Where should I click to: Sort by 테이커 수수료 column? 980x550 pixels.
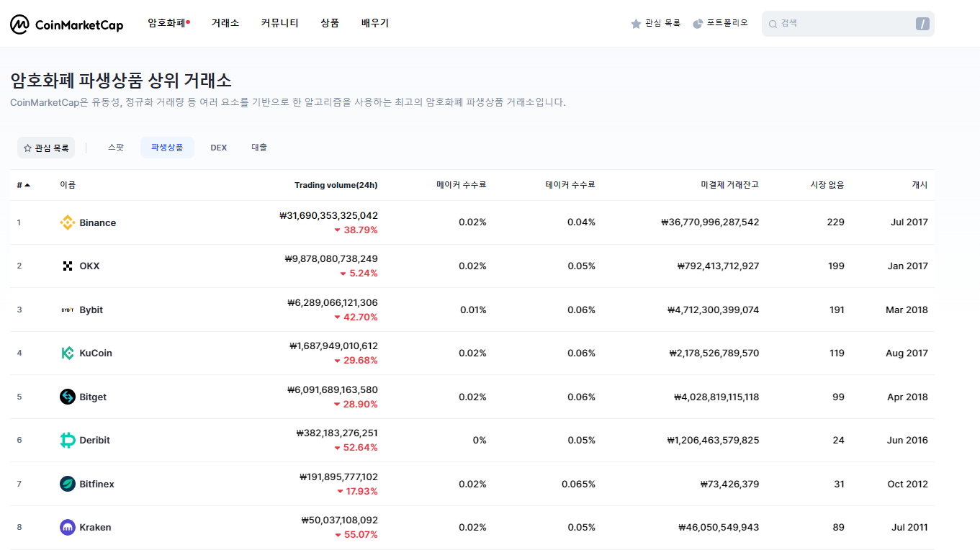click(x=570, y=185)
